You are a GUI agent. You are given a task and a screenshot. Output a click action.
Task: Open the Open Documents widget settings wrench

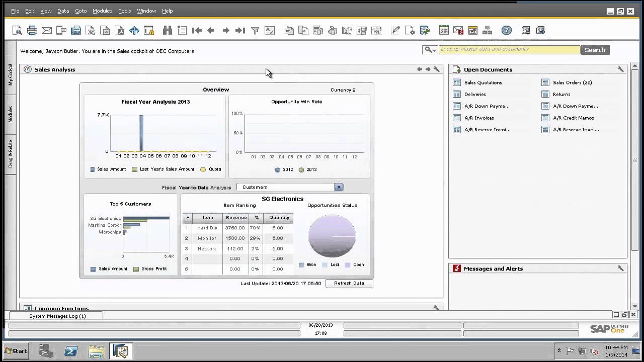point(620,69)
